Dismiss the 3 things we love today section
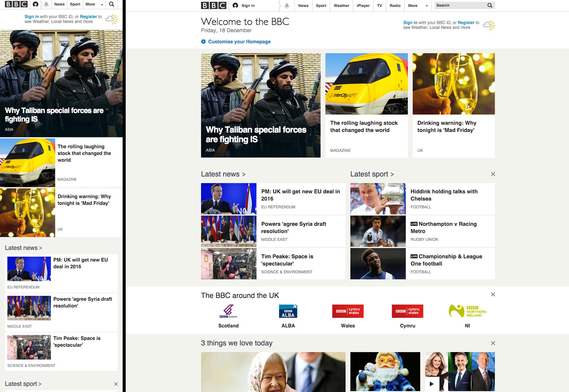 (493, 343)
